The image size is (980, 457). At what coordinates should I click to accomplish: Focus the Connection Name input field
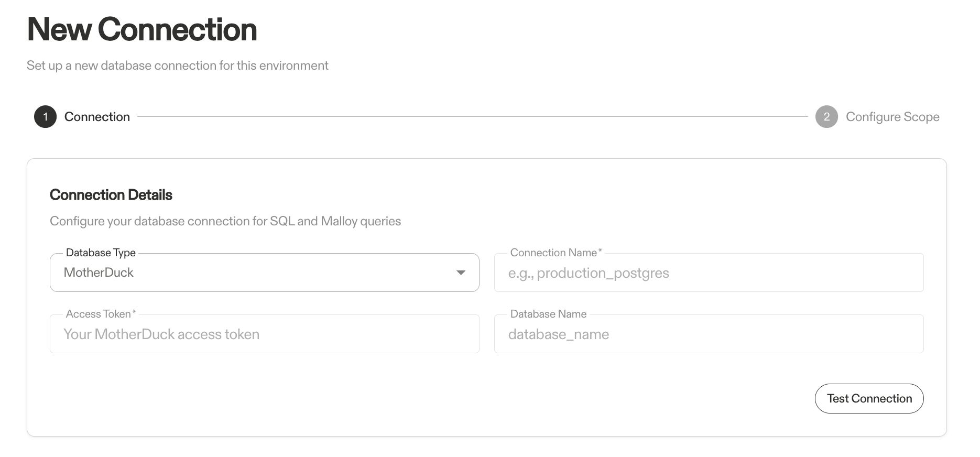(x=709, y=273)
